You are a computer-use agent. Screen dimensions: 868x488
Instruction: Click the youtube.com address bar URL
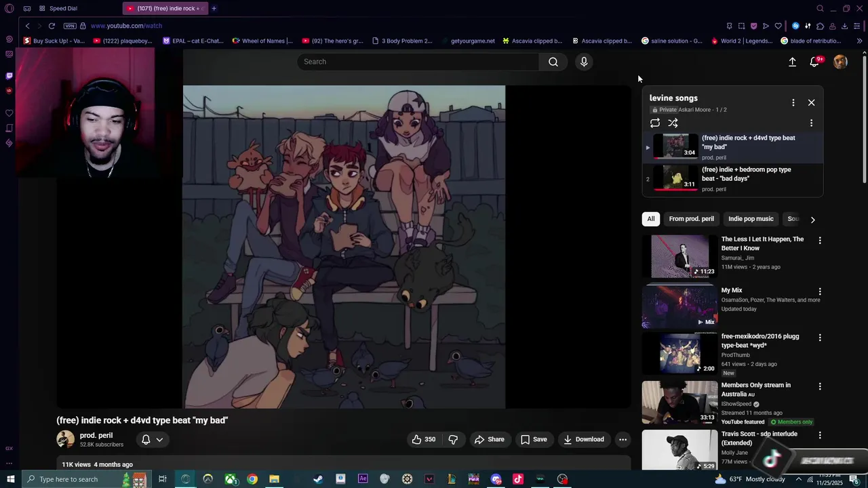(x=127, y=26)
